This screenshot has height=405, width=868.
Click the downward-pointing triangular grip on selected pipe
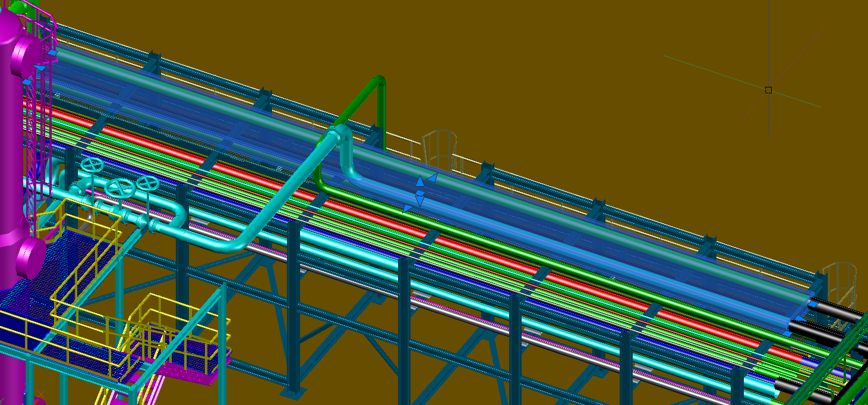[x=419, y=201]
